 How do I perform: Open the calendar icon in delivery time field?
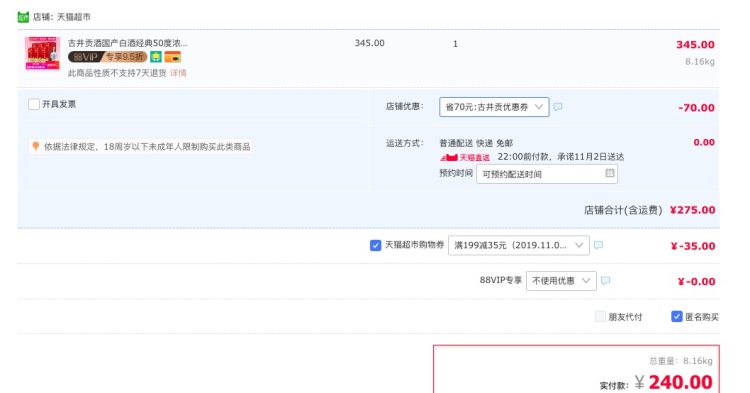pos(610,173)
